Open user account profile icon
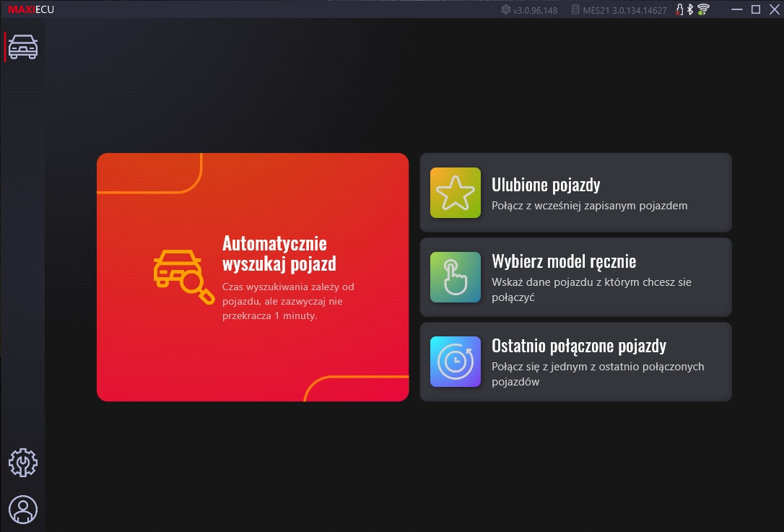The image size is (784, 532). [x=23, y=510]
